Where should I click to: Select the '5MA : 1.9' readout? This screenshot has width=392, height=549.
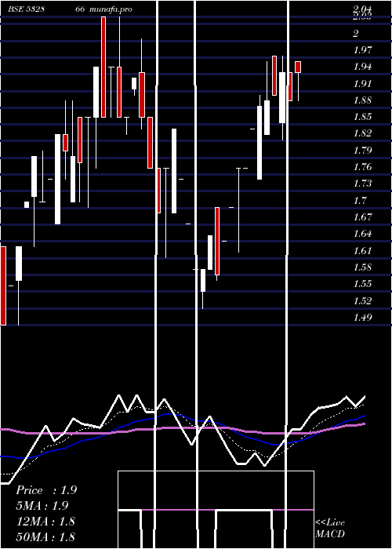click(42, 505)
